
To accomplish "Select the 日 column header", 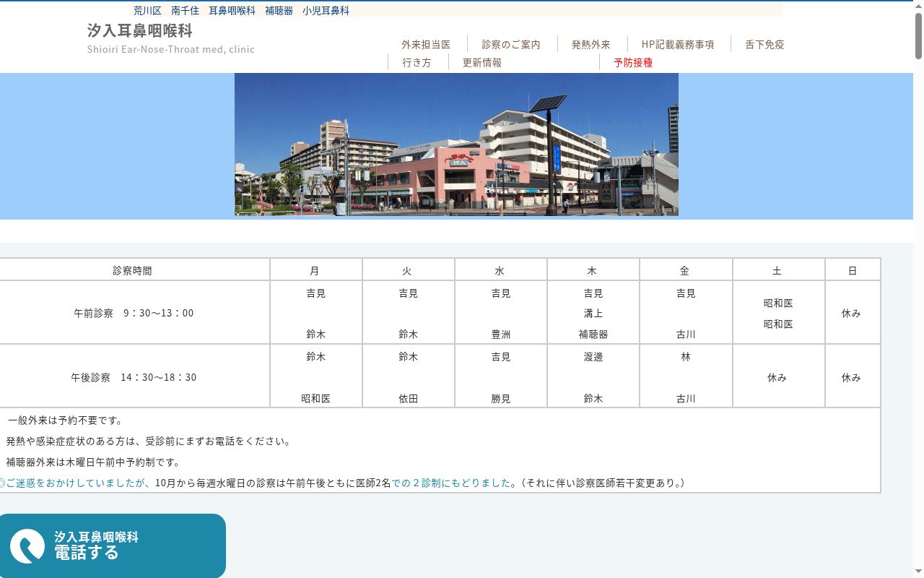I will [853, 270].
